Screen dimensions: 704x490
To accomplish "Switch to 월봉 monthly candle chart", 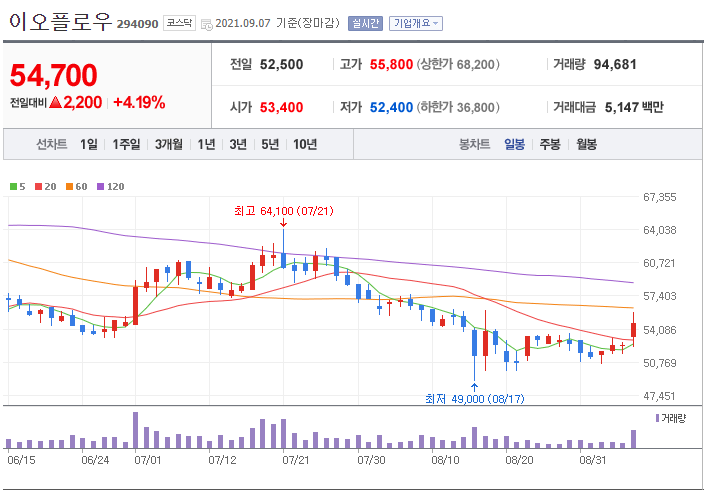I will [x=586, y=144].
